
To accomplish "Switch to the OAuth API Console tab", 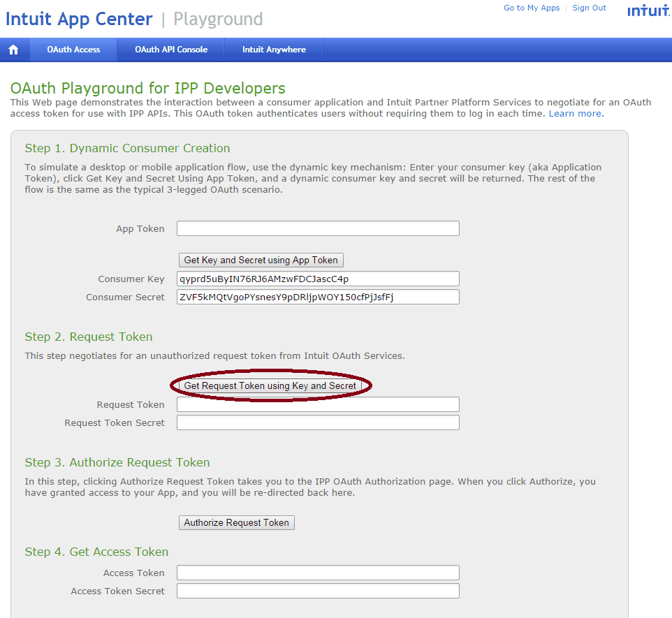I will [x=171, y=50].
